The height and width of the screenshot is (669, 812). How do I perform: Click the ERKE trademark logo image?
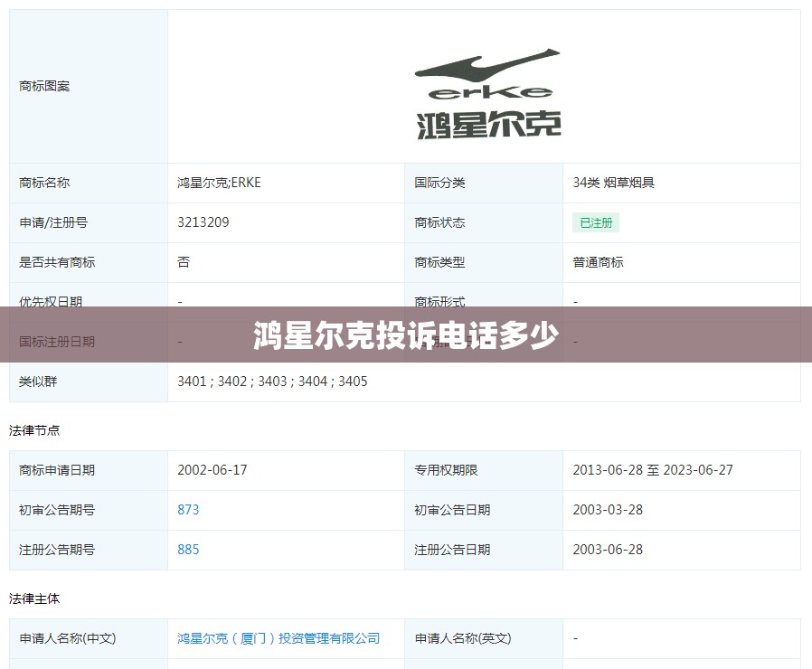pyautogui.click(x=487, y=94)
